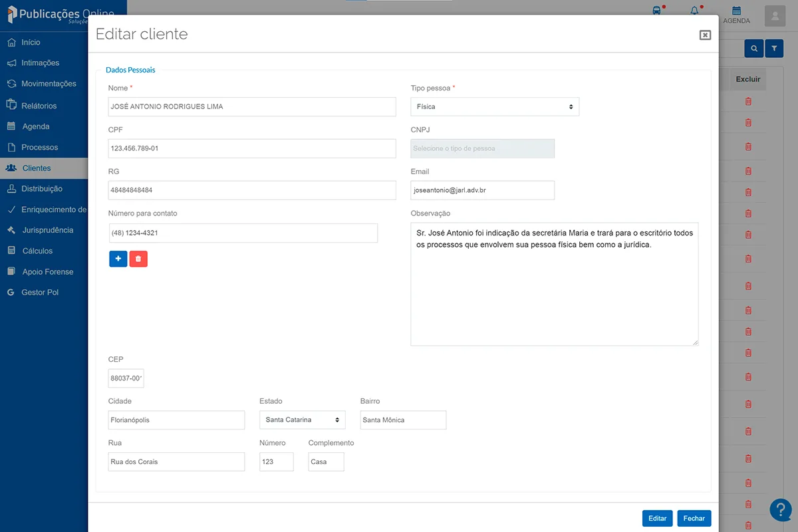Close the Editar cliente dialog with X icon
Image resolution: width=798 pixels, height=532 pixels.
[x=705, y=35]
